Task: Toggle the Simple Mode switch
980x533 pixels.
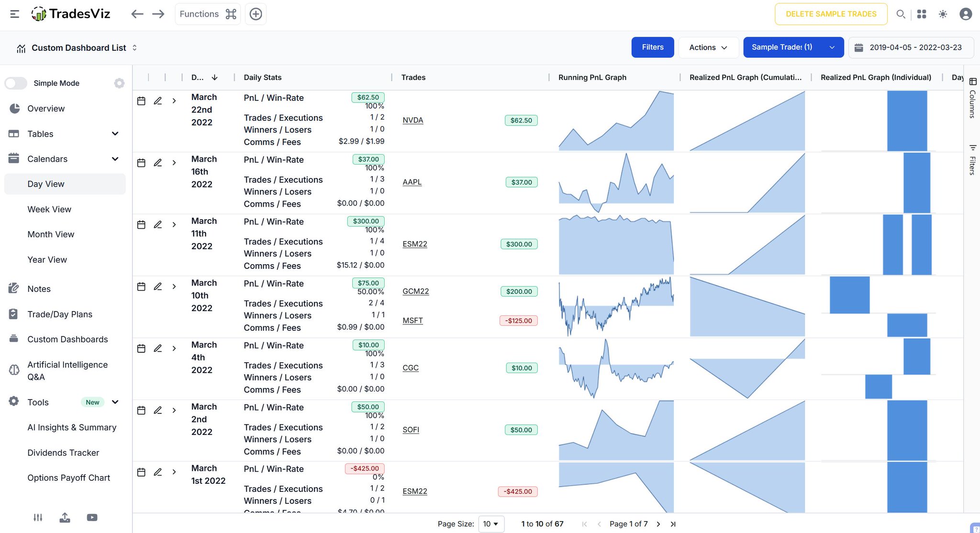Action: point(16,83)
